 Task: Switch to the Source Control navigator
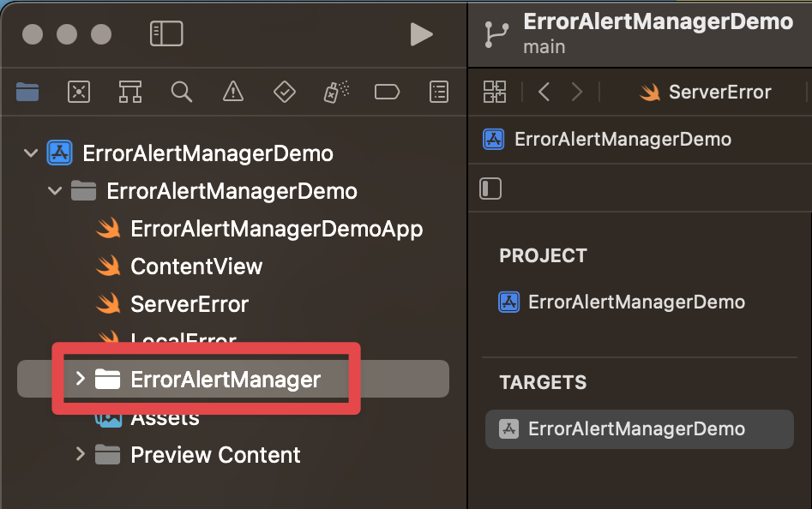79,92
